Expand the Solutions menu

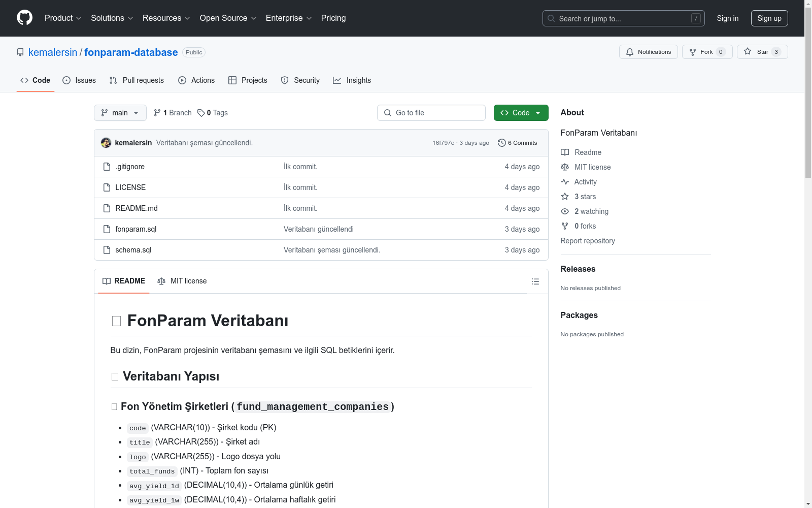click(112, 18)
